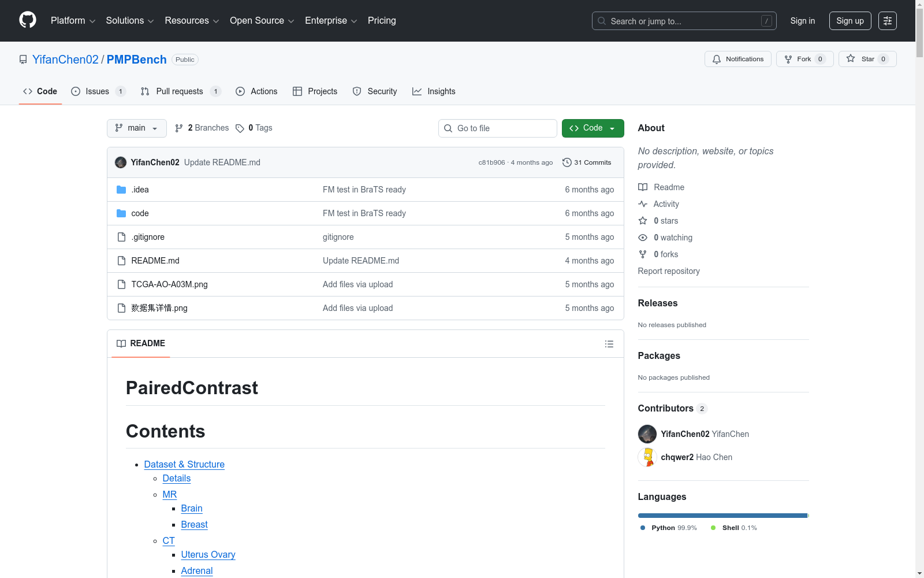
Task: Expand the Enterprise menu
Action: point(331,21)
